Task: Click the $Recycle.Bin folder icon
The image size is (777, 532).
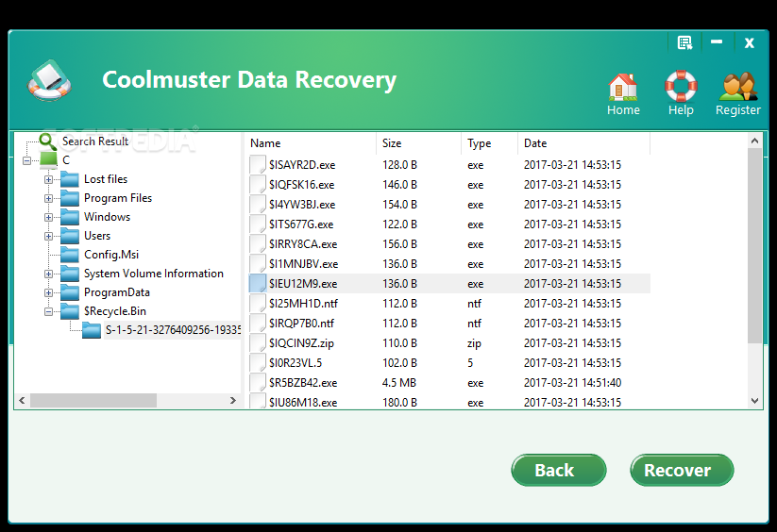Action: click(x=70, y=310)
